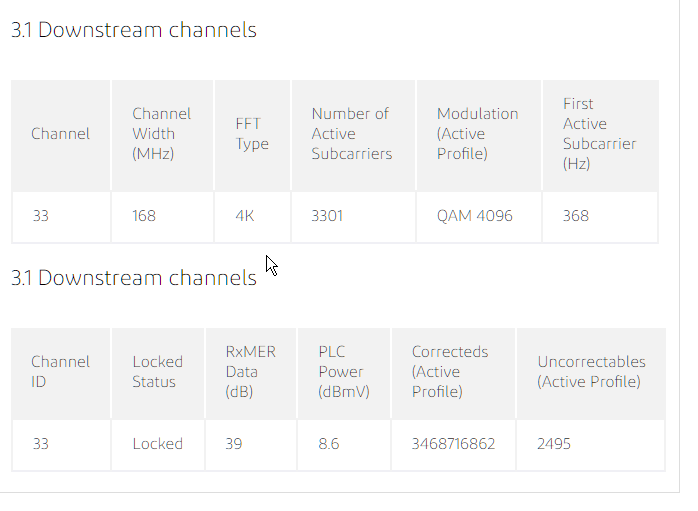This screenshot has width=698, height=511.
Task: Select the RxMER Data (dB) header
Action: [x=251, y=372]
